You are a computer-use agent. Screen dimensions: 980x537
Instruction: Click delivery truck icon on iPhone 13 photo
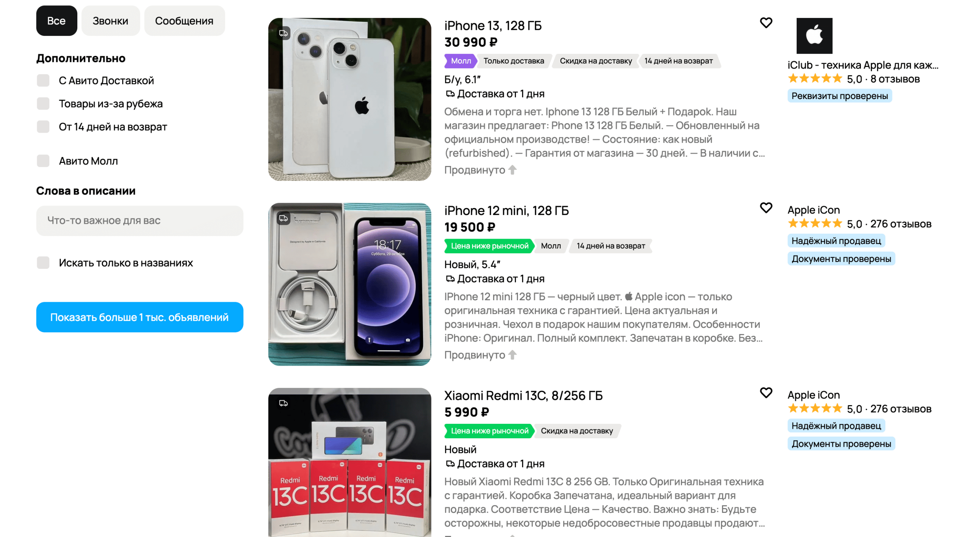point(283,33)
